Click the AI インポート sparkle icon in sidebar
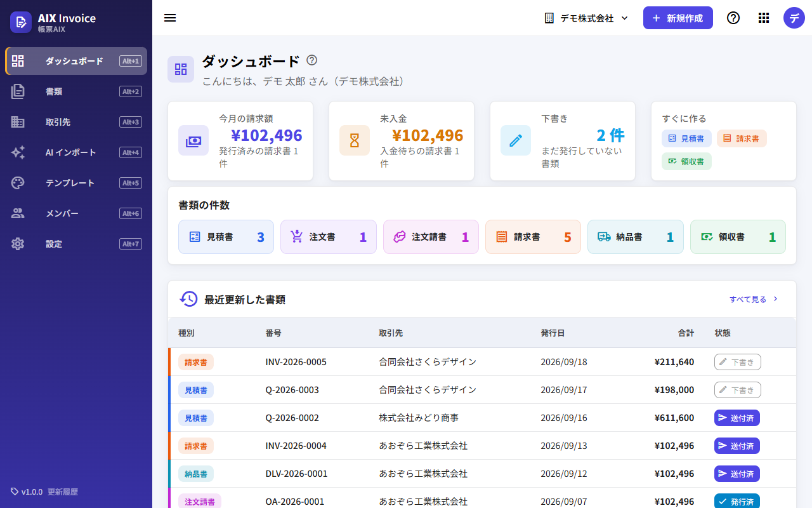812x508 pixels. (x=18, y=152)
